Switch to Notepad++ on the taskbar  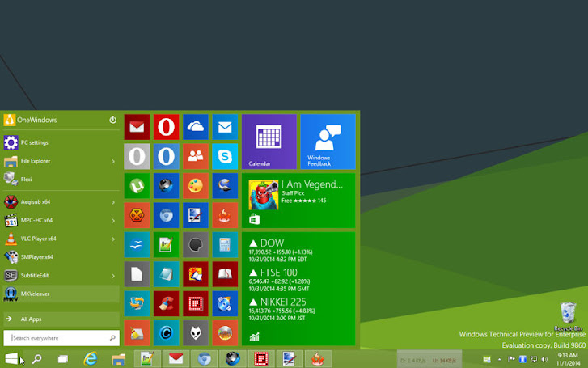147,359
